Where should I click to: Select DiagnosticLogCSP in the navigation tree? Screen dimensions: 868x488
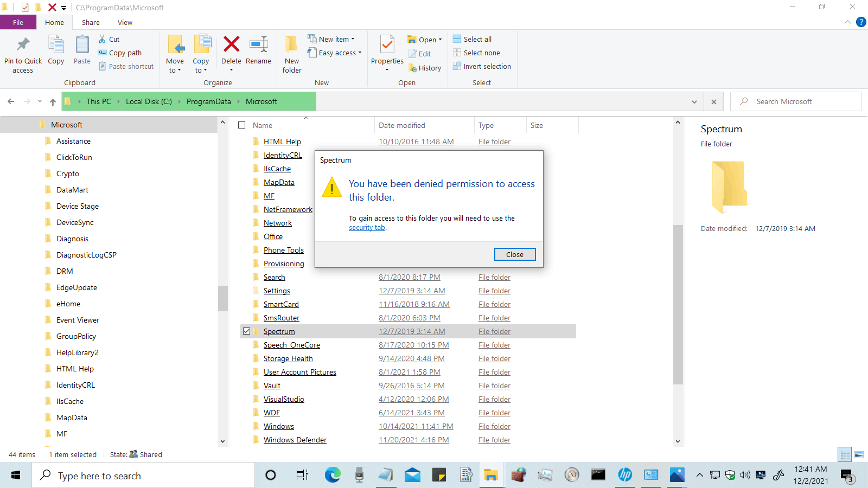pyautogui.click(x=86, y=255)
